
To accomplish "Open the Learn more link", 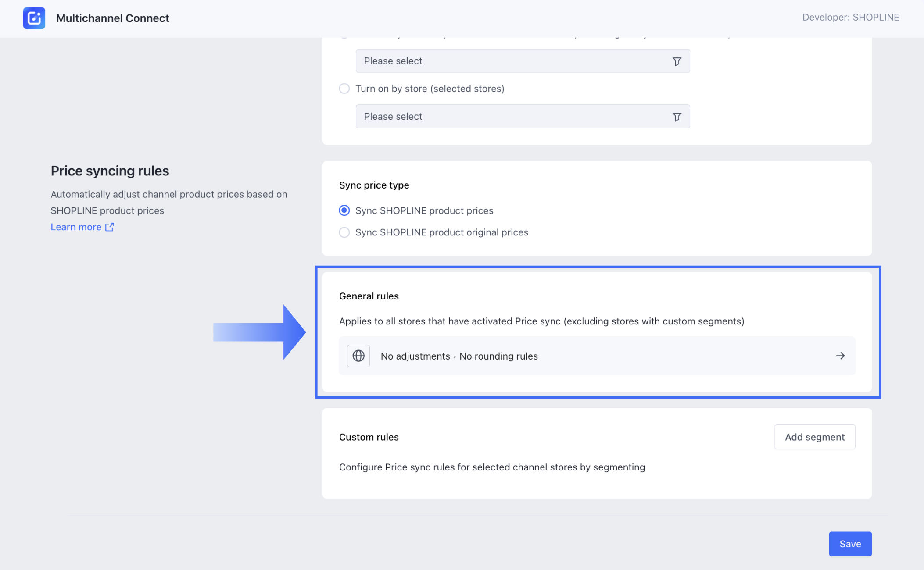I will [76, 227].
